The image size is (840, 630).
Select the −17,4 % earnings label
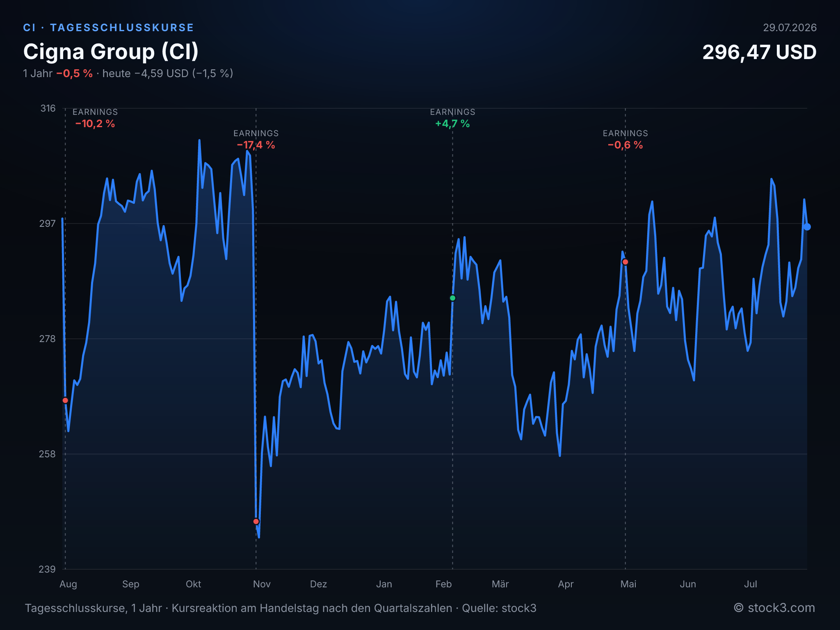tap(256, 145)
